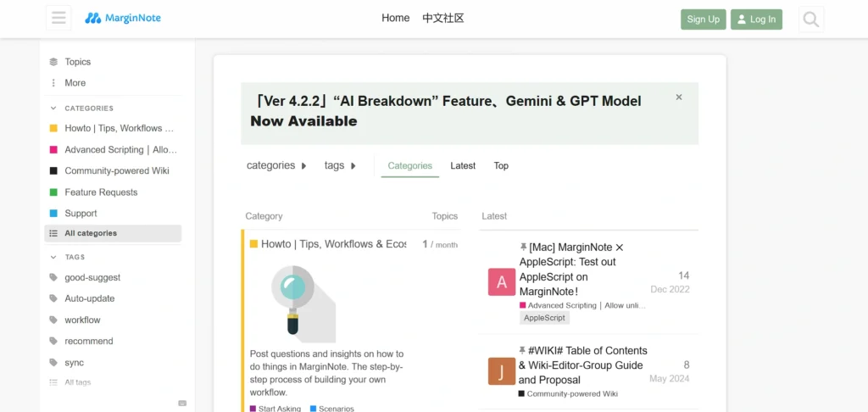The width and height of the screenshot is (868, 412).
Task: Click the magnifier category image
Action: point(302,302)
